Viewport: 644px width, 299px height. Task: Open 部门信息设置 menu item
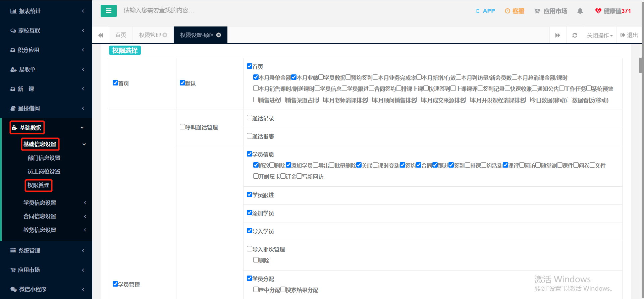click(x=44, y=158)
